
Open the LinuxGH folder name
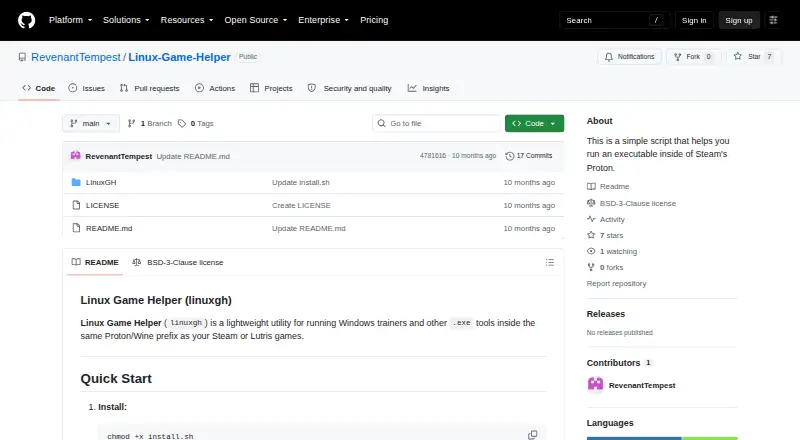(x=101, y=182)
